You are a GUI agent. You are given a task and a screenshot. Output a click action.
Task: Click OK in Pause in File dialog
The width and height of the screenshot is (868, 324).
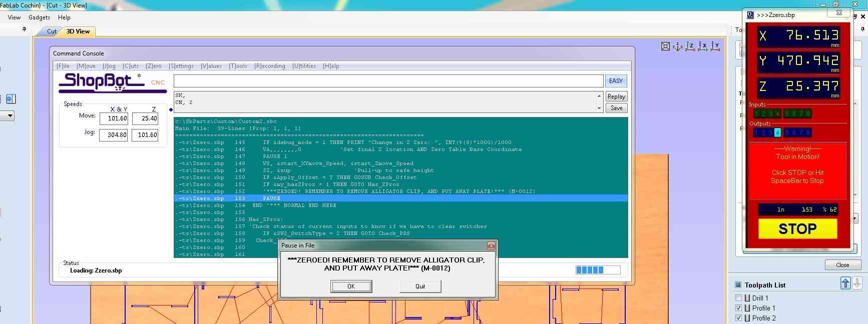351,286
